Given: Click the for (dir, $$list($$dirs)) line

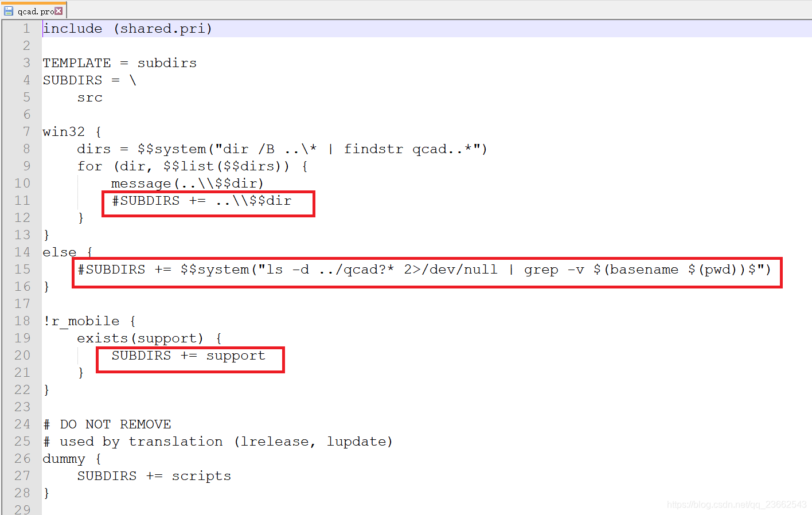Looking at the screenshot, I should pos(193,166).
